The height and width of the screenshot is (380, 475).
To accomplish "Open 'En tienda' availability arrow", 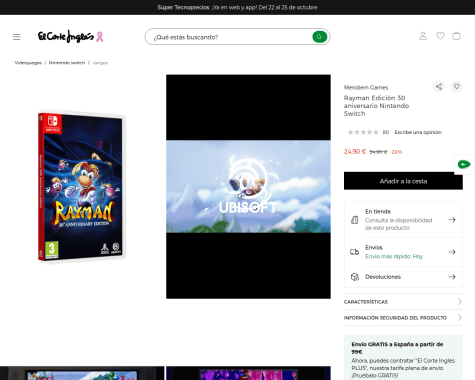I will 452,220.
